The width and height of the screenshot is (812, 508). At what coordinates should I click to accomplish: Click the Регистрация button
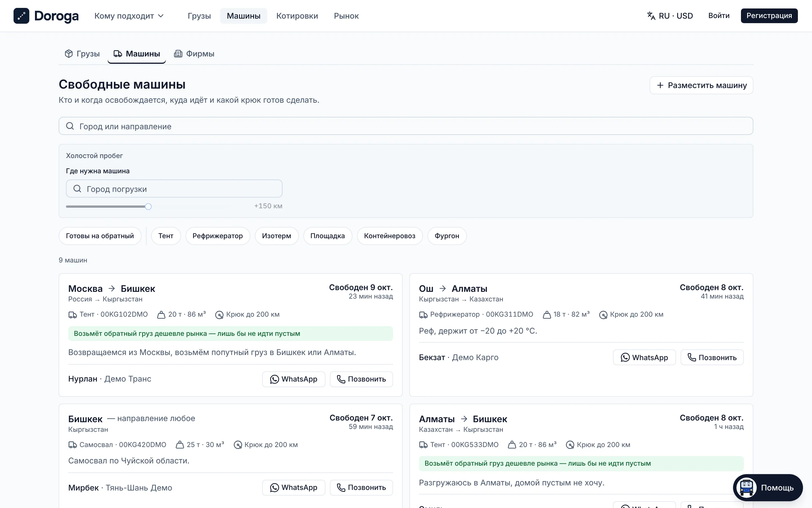(769, 16)
